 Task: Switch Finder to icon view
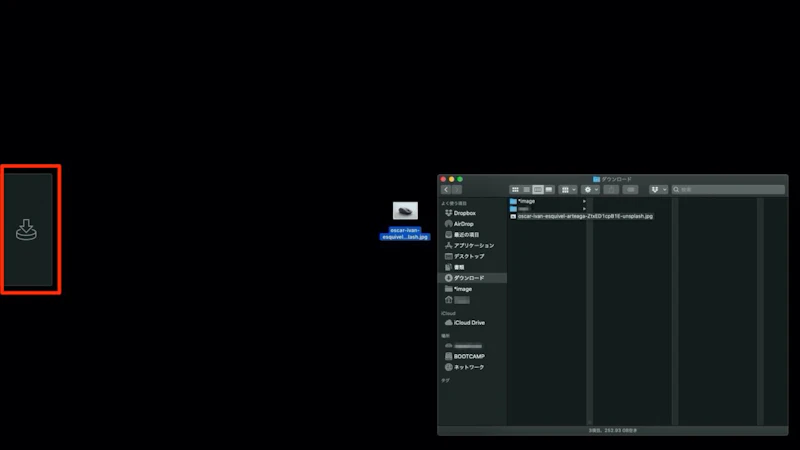point(515,190)
